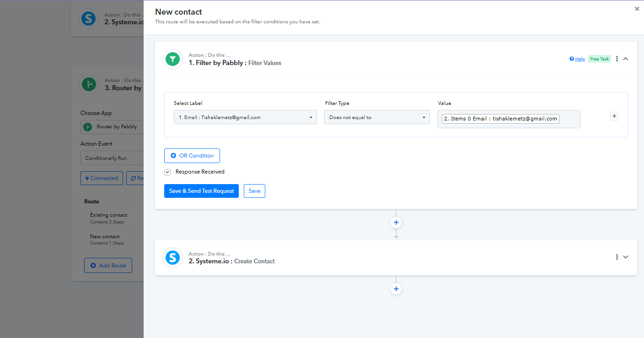644x338 pixels.
Task: Expand the Systeme.io Create Contact step
Action: pos(626,257)
